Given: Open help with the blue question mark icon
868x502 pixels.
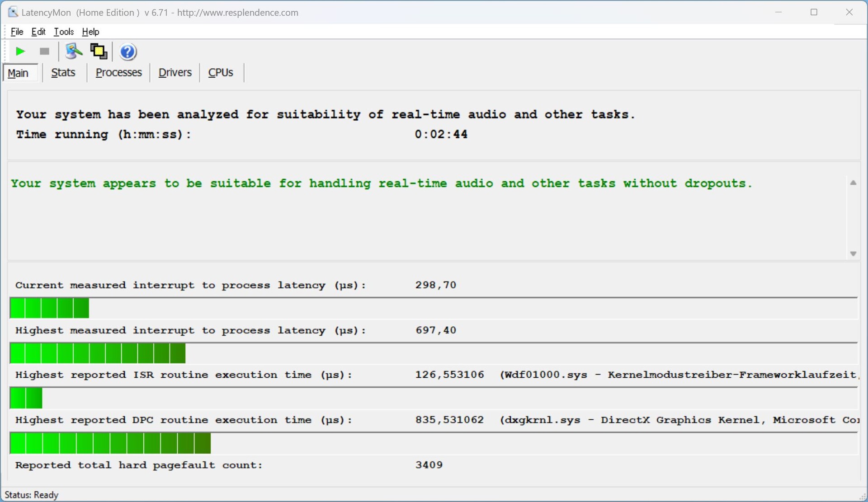Looking at the screenshot, I should [128, 52].
